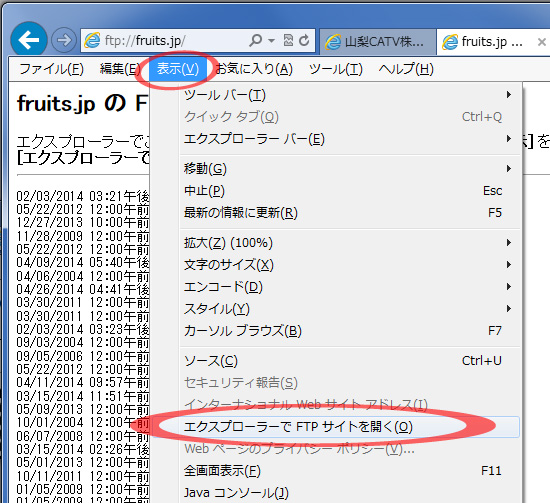
Task: Click the 09/05/2006 12:00 listing row
Action: [x=83, y=356]
